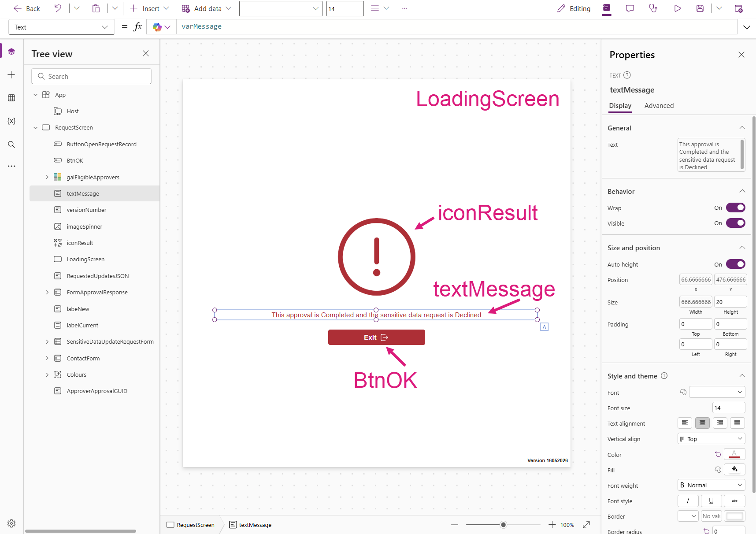Switch to the Advanced properties tab
The width and height of the screenshot is (756, 534).
point(659,106)
